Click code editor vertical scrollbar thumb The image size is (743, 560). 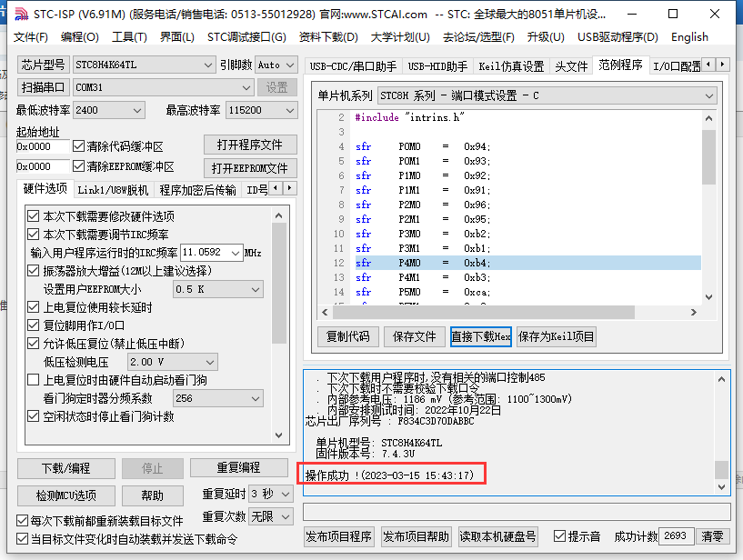(708, 157)
